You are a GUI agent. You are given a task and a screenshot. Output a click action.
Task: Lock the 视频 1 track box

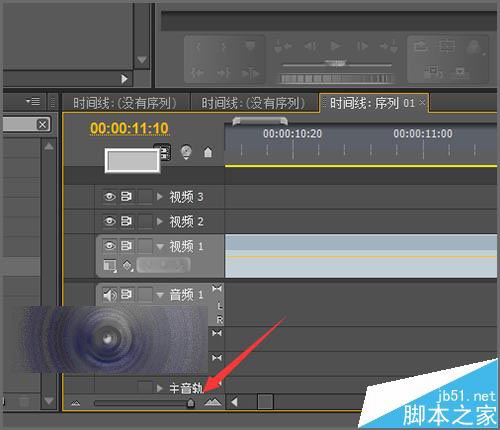point(145,246)
